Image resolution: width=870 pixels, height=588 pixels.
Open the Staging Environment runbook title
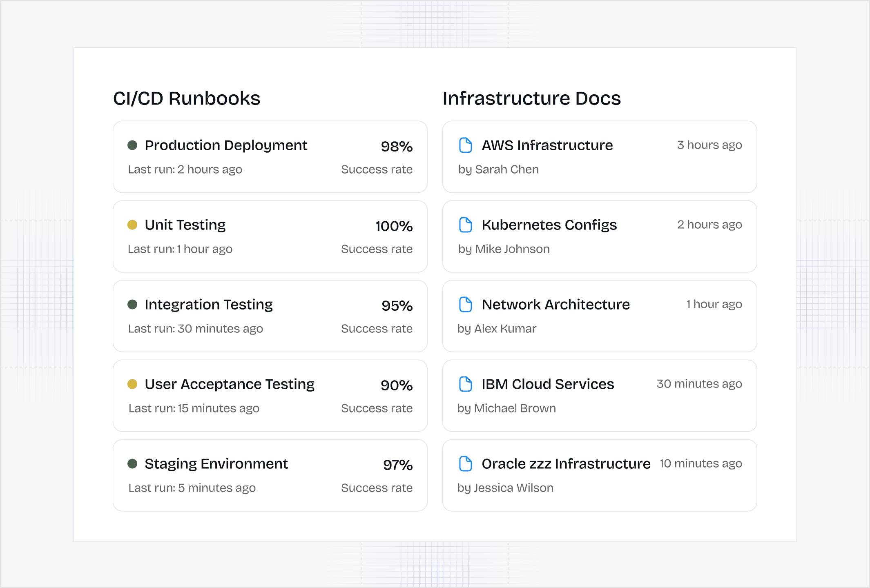216,464
